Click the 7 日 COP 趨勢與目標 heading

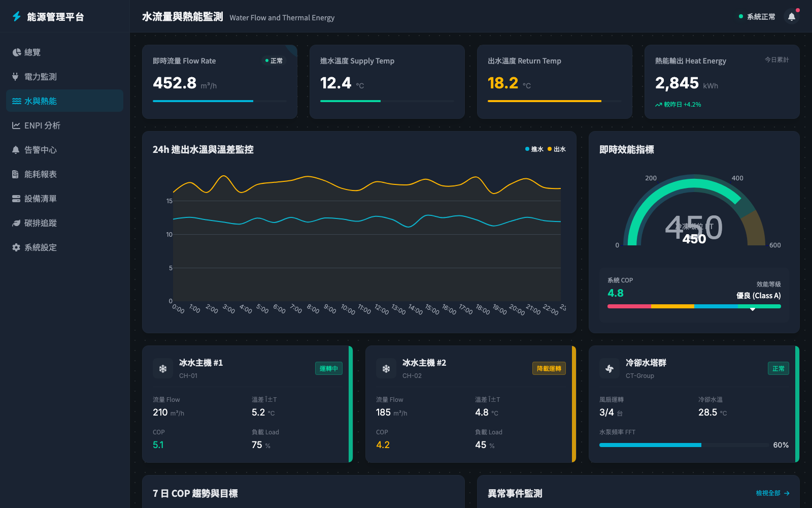tap(195, 494)
